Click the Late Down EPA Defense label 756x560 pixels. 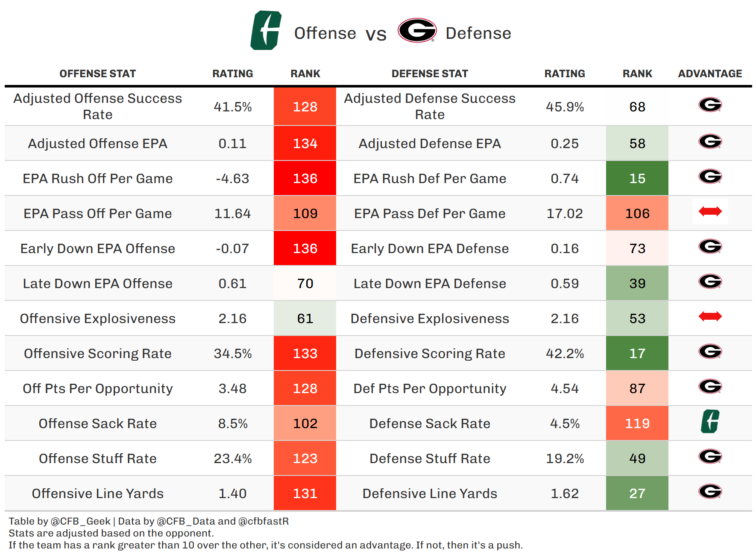(x=430, y=283)
